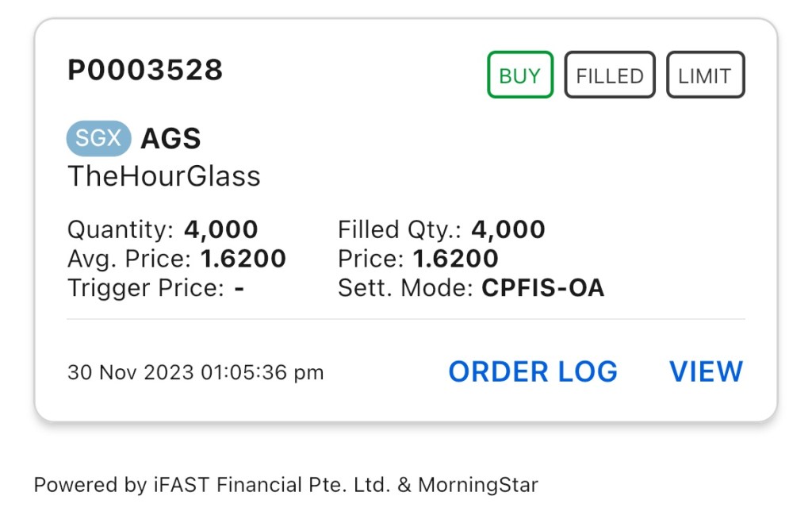Click the Avg. Price 1.6200 value
The height and width of the screenshot is (523, 812).
pos(243,259)
